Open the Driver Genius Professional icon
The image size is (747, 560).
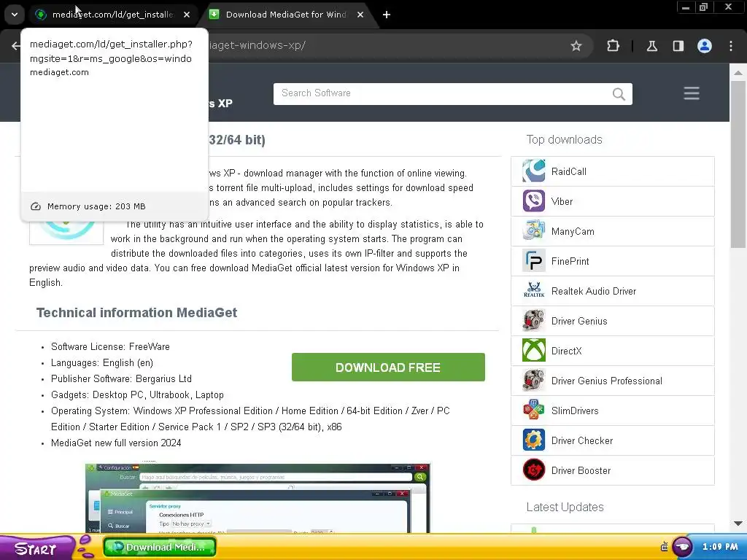point(533,381)
